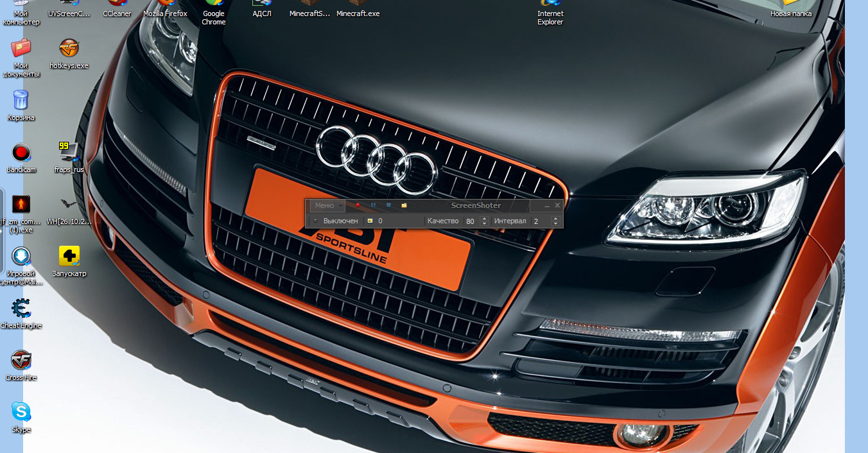Select the CCleaner desktop shortcut
868x453 pixels.
pos(117,9)
